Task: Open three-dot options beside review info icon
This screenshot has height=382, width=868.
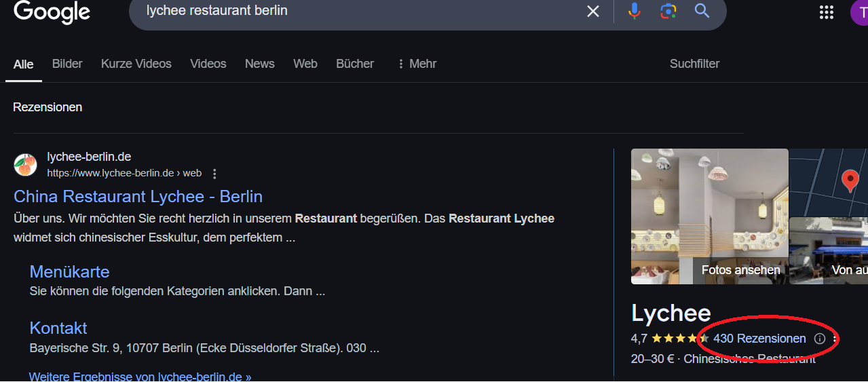Action: click(x=835, y=339)
